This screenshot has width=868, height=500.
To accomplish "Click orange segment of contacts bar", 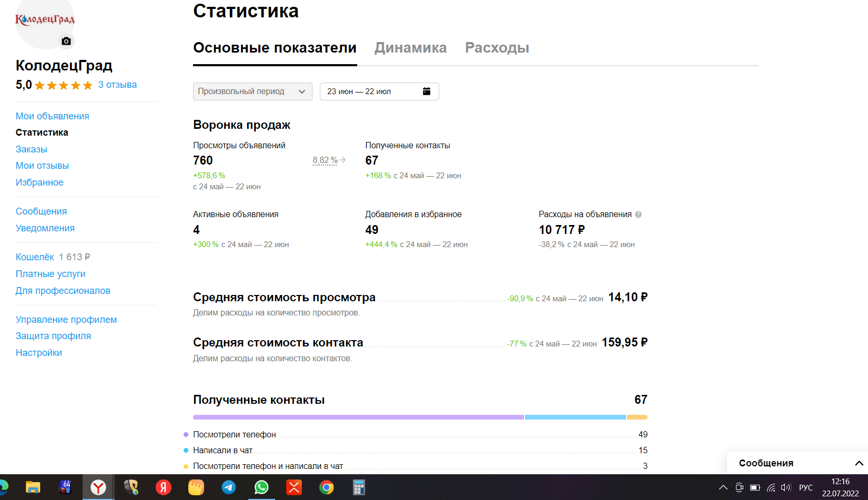I will click(x=637, y=417).
